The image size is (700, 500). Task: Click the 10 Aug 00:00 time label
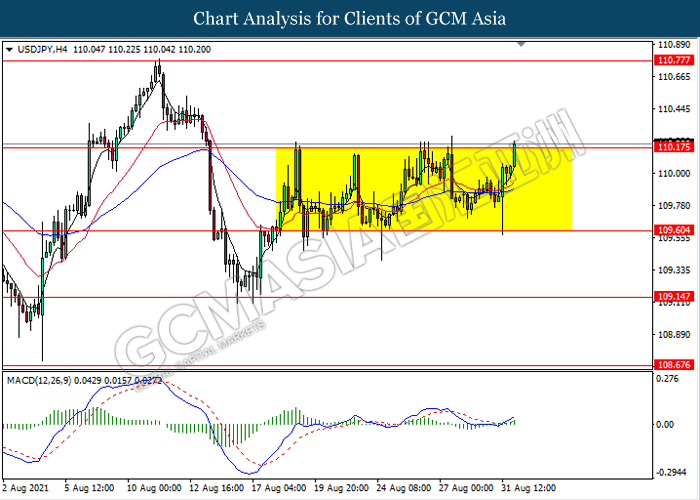click(154, 488)
